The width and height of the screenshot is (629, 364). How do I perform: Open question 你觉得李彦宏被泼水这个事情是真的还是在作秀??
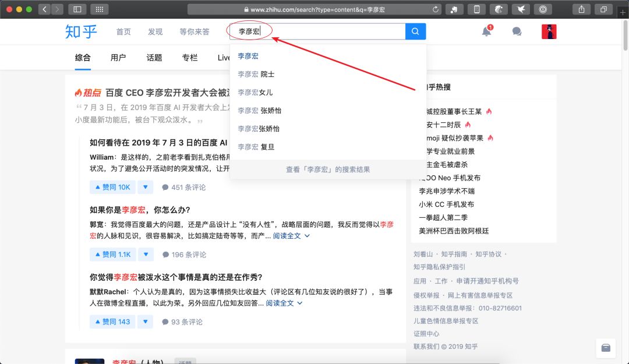coord(176,277)
